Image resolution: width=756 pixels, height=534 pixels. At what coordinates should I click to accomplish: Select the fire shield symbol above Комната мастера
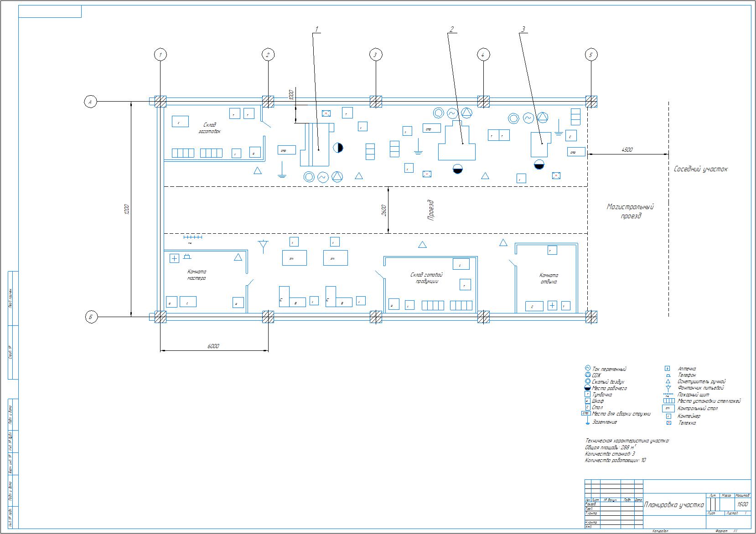click(193, 237)
